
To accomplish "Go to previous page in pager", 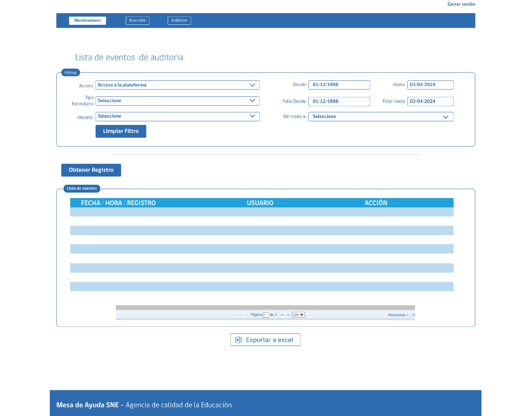I will [x=246, y=315].
